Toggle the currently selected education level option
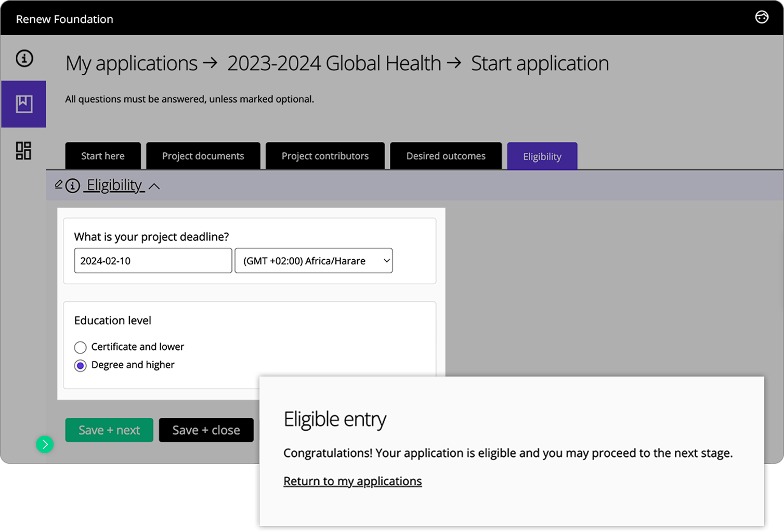 click(80, 365)
